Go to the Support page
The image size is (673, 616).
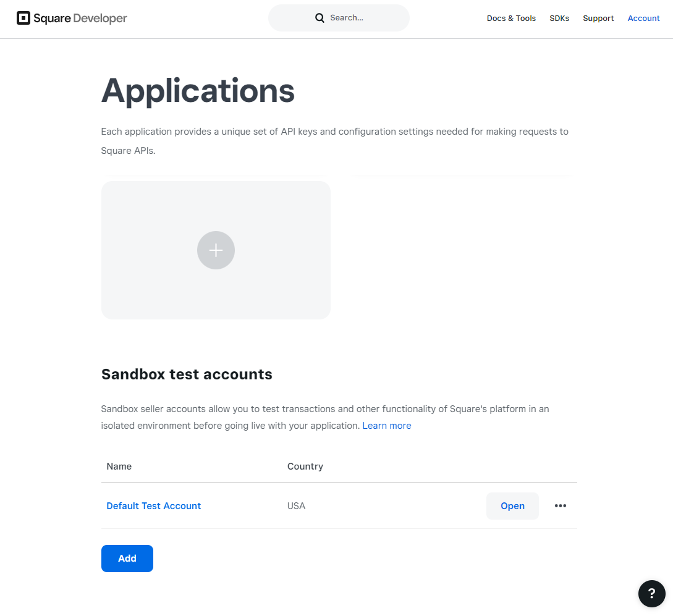coord(598,19)
